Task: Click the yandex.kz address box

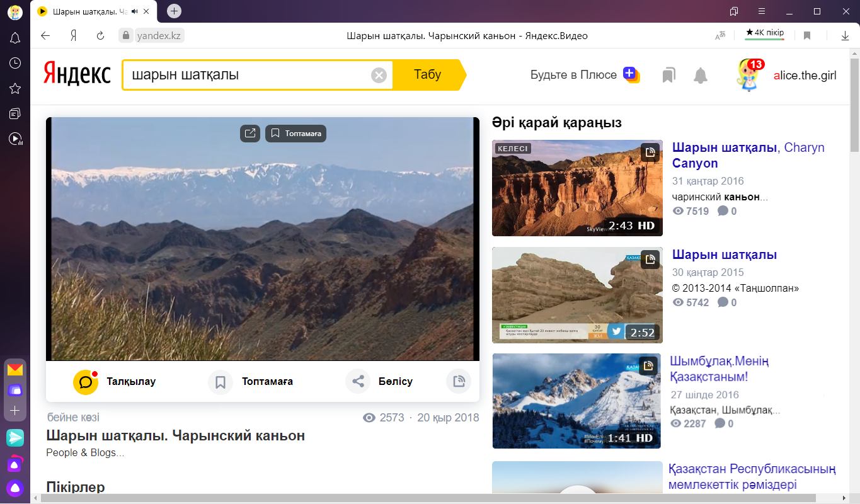Action: pos(160,36)
